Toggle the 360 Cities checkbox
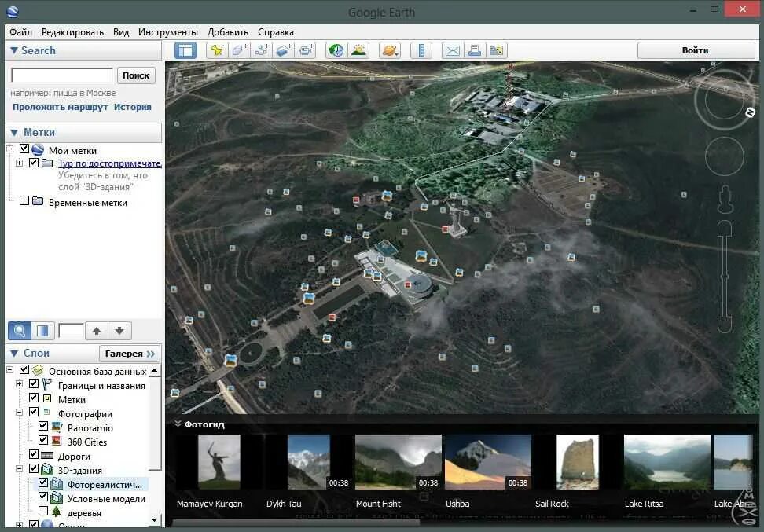The width and height of the screenshot is (764, 532). click(43, 440)
